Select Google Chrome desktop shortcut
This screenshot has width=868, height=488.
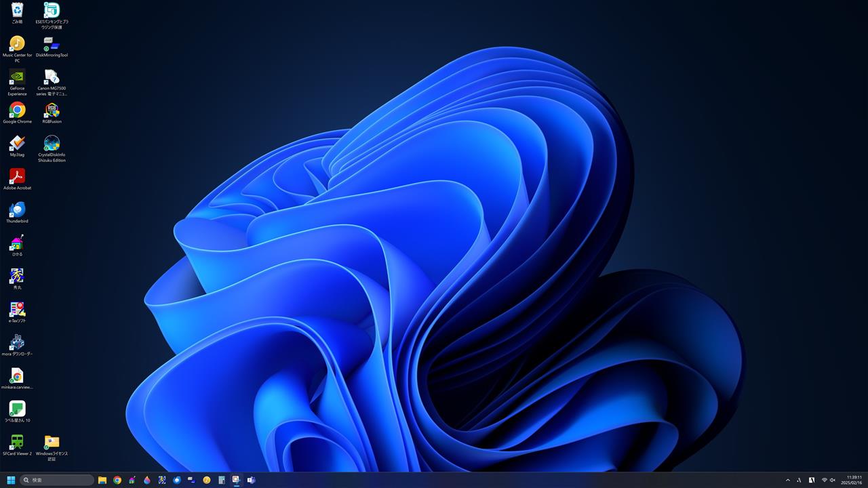click(17, 113)
